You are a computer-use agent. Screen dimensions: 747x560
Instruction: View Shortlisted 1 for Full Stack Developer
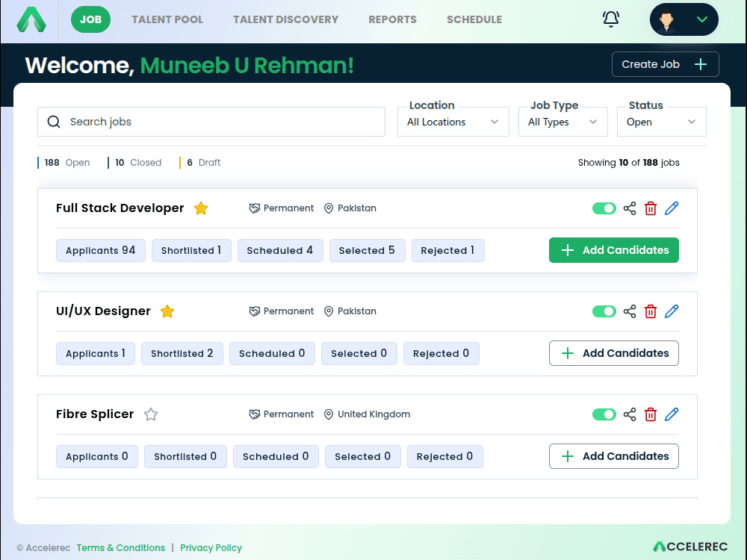point(191,250)
